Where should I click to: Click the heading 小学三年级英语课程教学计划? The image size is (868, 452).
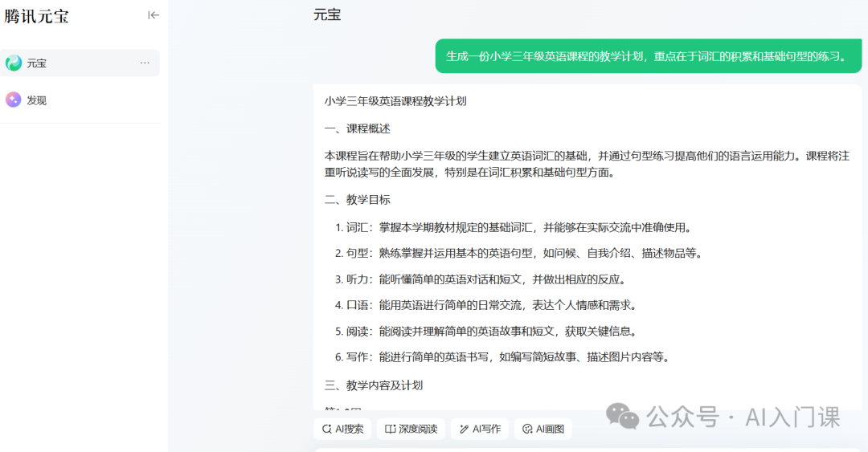pos(395,101)
